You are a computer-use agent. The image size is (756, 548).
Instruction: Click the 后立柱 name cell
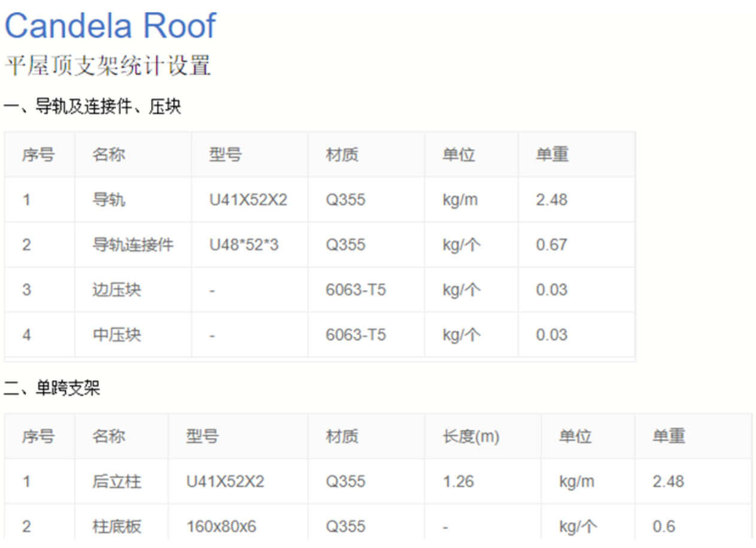(x=117, y=482)
